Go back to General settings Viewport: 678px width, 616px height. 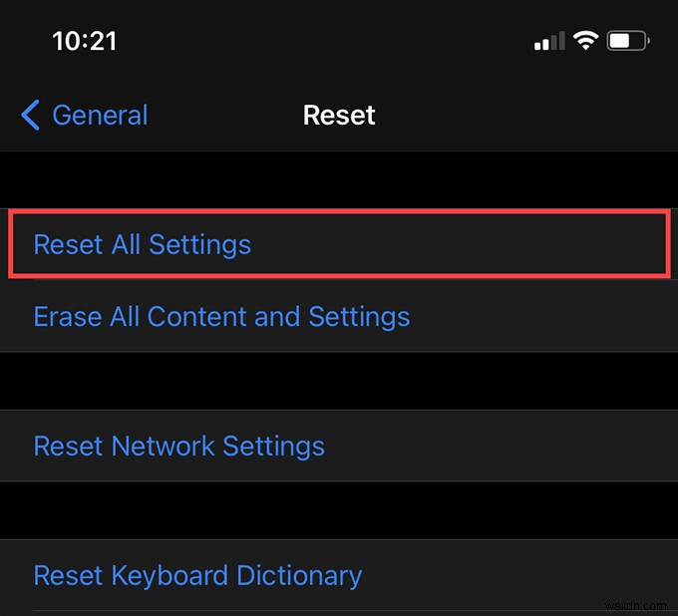coord(99,115)
